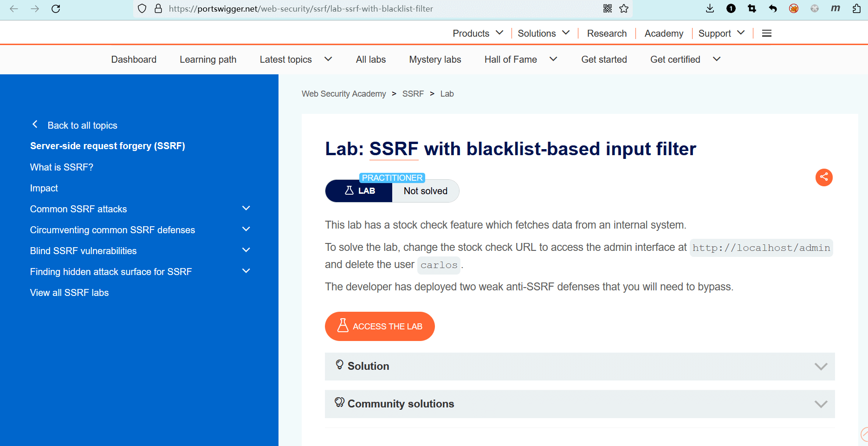Click the padlock site security icon
This screenshot has width=868, height=446.
pyautogui.click(x=158, y=9)
